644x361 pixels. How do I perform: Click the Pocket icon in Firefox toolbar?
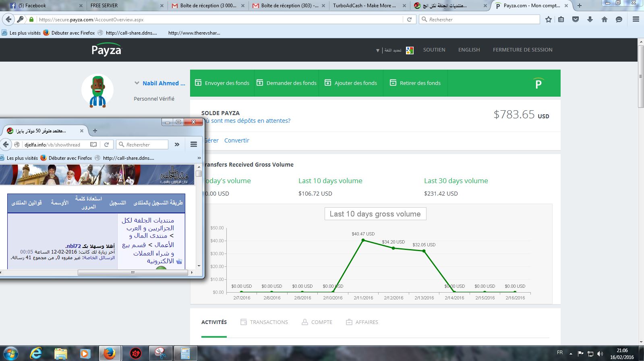point(576,19)
